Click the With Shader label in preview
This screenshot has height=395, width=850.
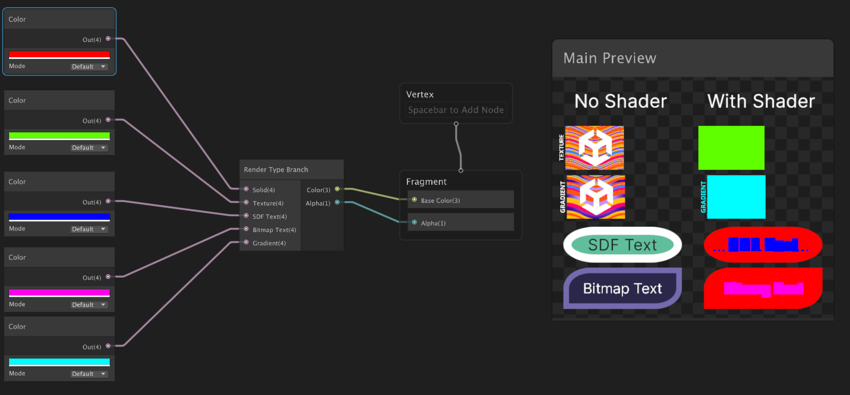point(761,101)
